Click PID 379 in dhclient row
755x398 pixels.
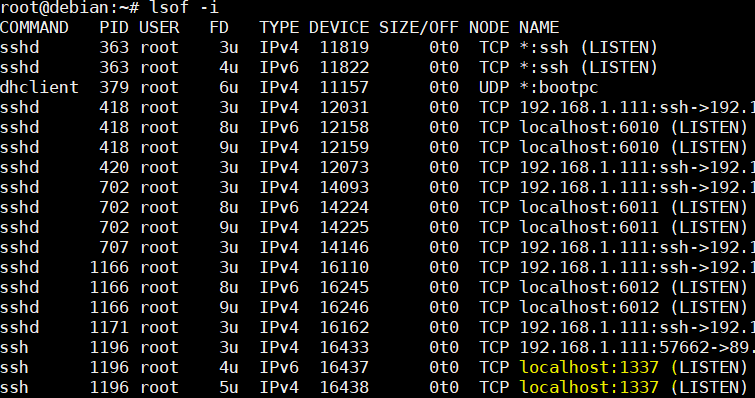tap(114, 87)
